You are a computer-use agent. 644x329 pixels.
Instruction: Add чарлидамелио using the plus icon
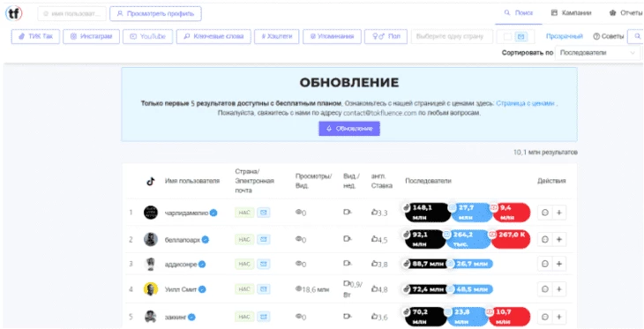pyautogui.click(x=559, y=213)
